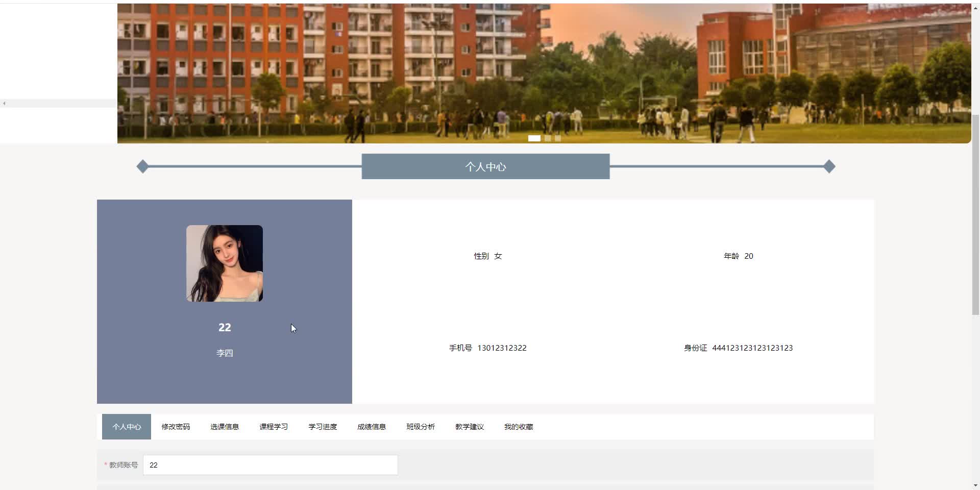Screen dimensions: 980x490
Task: View the 学习进度 tab
Action: tap(322, 427)
